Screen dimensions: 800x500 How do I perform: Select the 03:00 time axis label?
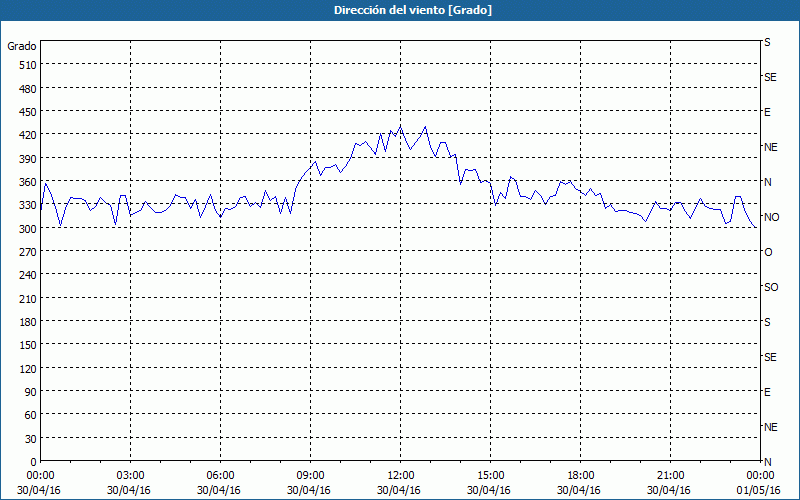131,476
